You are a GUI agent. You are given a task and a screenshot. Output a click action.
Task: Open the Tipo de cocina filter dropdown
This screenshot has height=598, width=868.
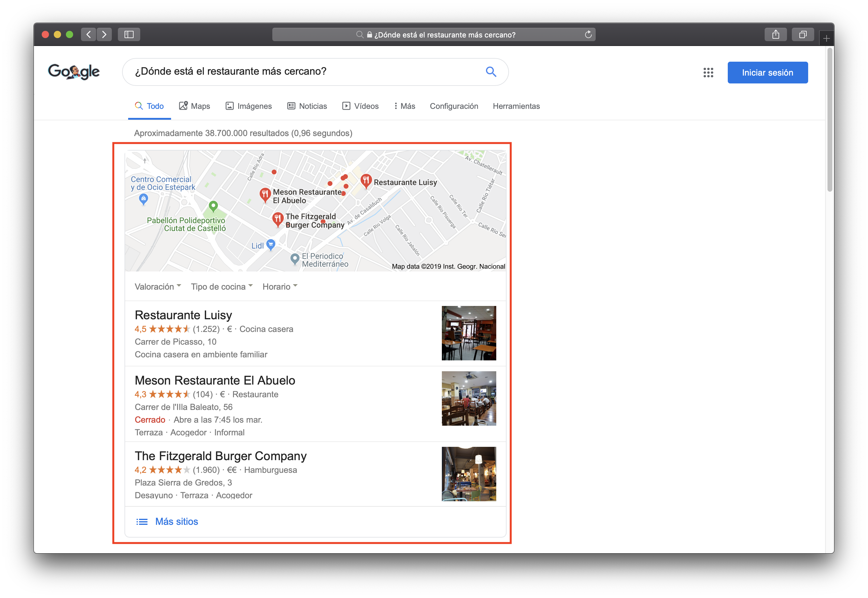pos(222,287)
